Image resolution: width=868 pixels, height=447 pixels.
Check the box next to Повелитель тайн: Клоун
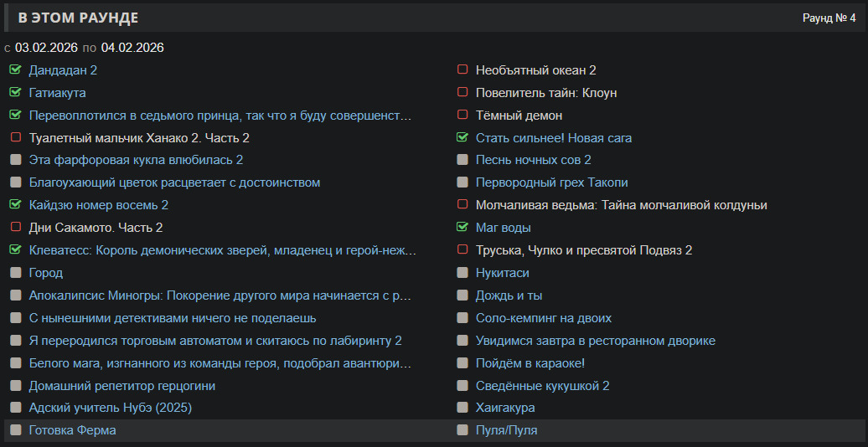tap(462, 93)
